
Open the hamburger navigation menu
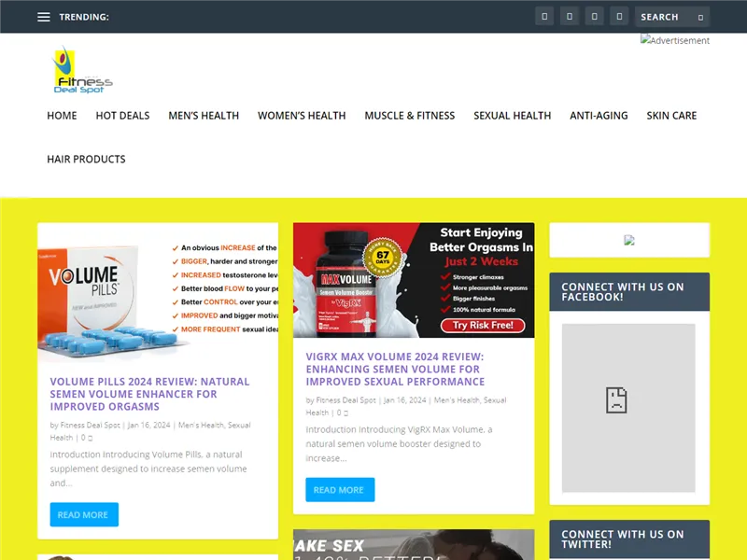[43, 16]
